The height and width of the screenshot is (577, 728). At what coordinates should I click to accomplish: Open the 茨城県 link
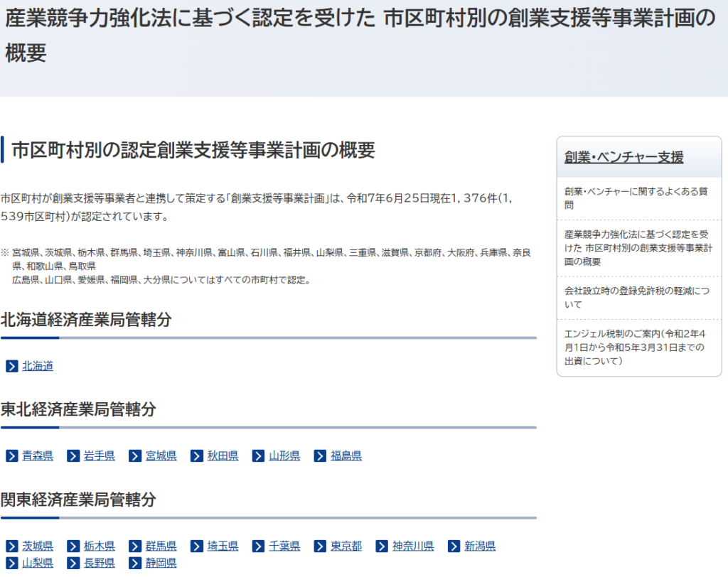38,546
